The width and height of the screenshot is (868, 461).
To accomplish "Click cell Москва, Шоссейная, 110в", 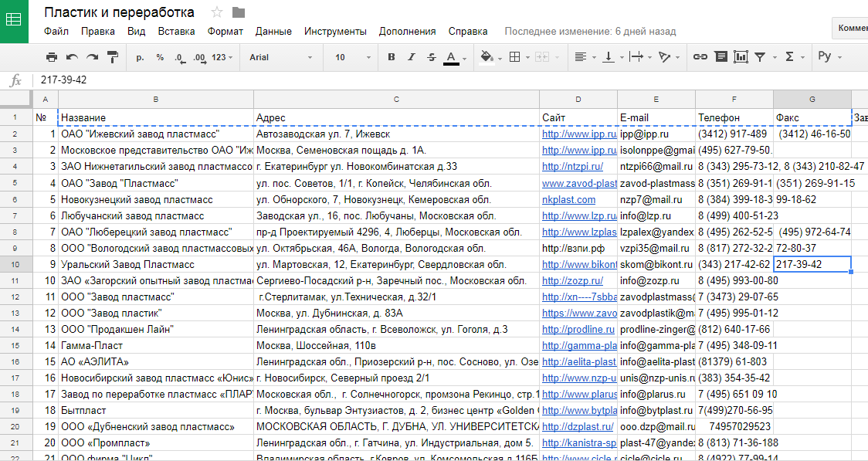I will [396, 346].
